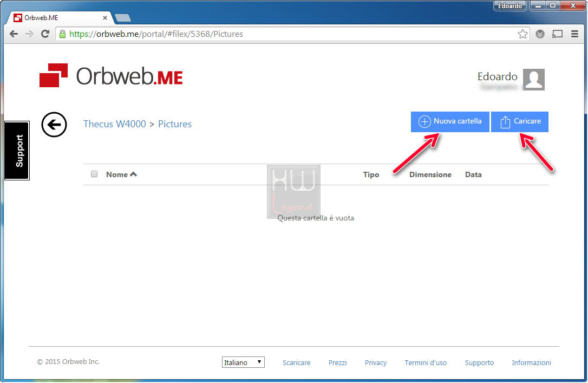The image size is (588, 383).
Task: Bookmark this page with the star icon
Action: point(522,34)
